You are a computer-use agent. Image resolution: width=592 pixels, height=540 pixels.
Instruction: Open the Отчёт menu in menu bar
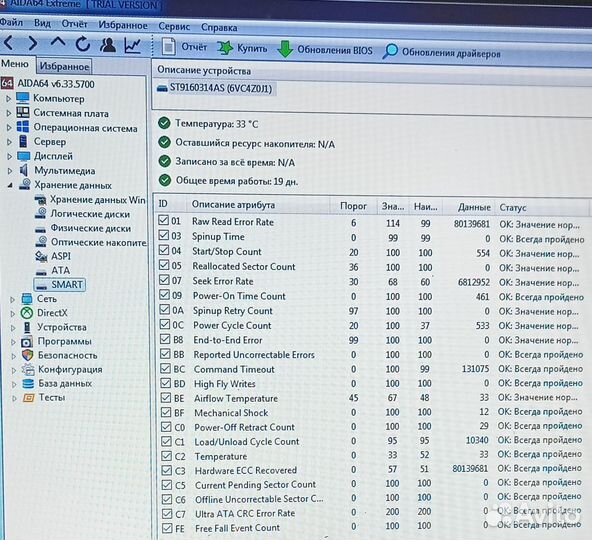[x=74, y=24]
